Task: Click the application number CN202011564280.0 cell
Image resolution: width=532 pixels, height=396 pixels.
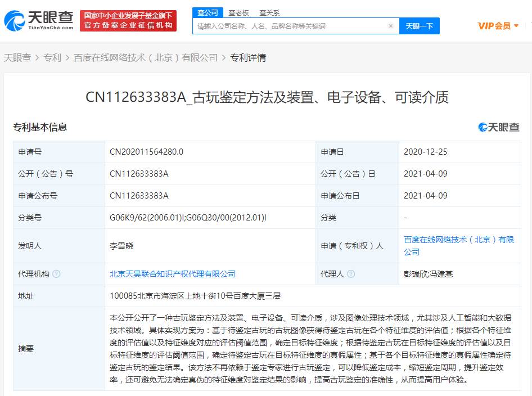Action: [146, 152]
